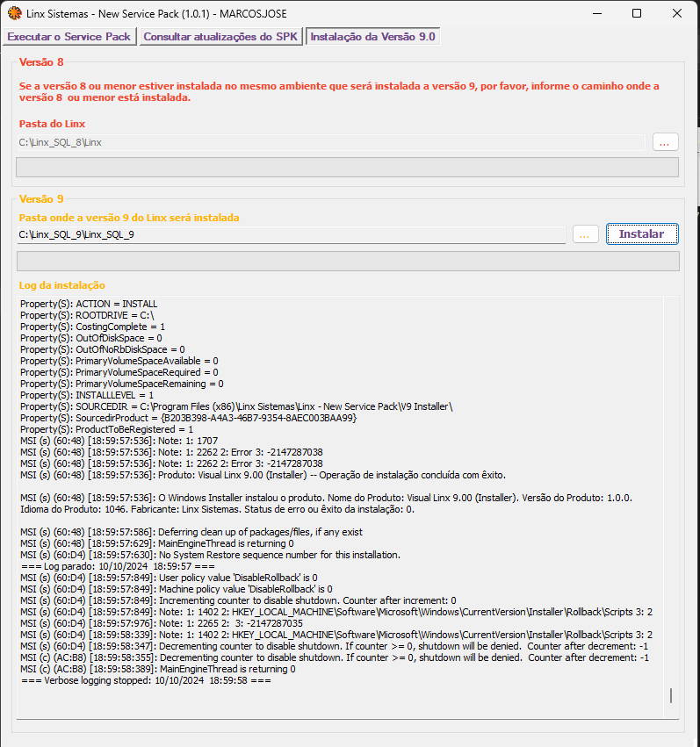
Task: Click the 'CostingComplete = 1' log line
Action: pos(92,327)
